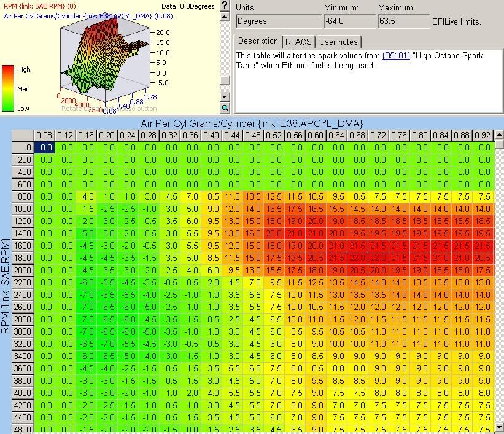The height and width of the screenshot is (434, 504).
Task: Click the High-Med-Low color gradient legend
Action: click(x=7, y=88)
